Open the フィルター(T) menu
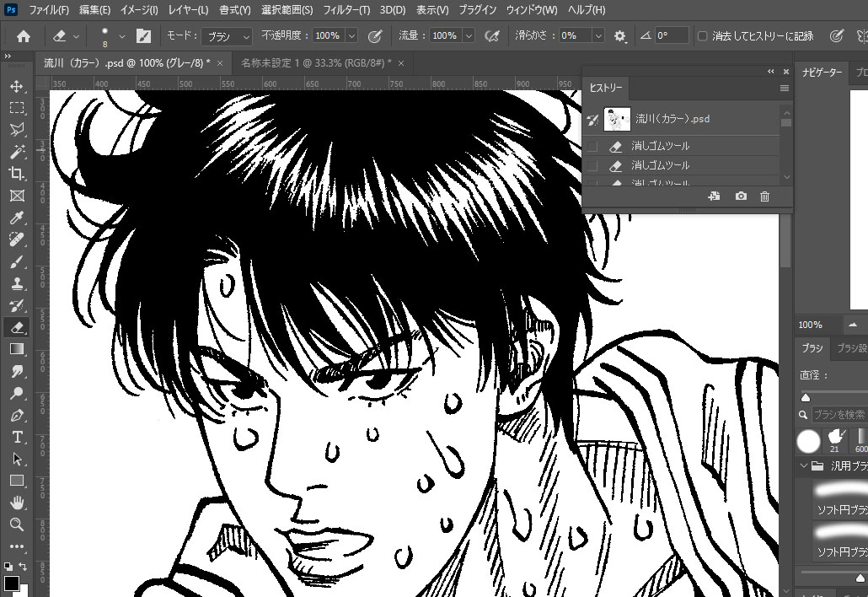The height and width of the screenshot is (597, 868). pyautogui.click(x=346, y=10)
